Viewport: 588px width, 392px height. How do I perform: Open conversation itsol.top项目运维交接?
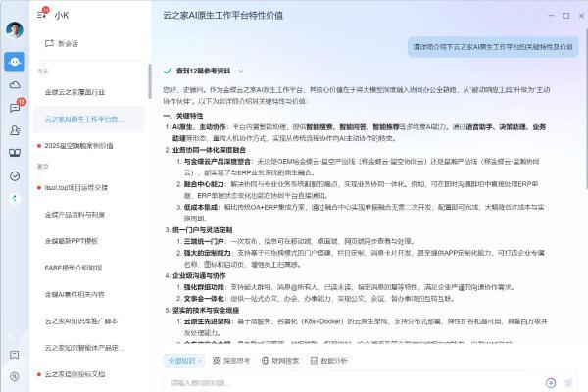(89, 187)
